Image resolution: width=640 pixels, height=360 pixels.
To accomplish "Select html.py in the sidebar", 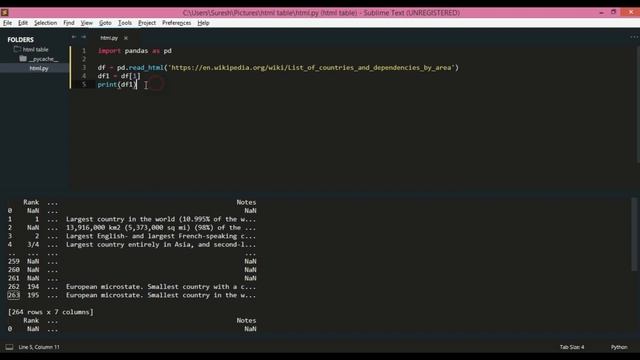I will 39,68.
